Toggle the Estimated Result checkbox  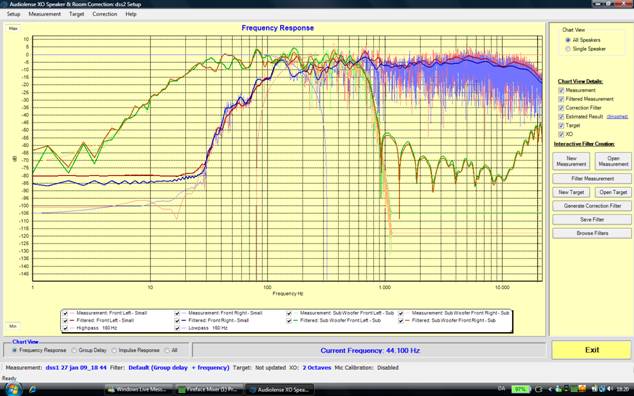coord(561,116)
